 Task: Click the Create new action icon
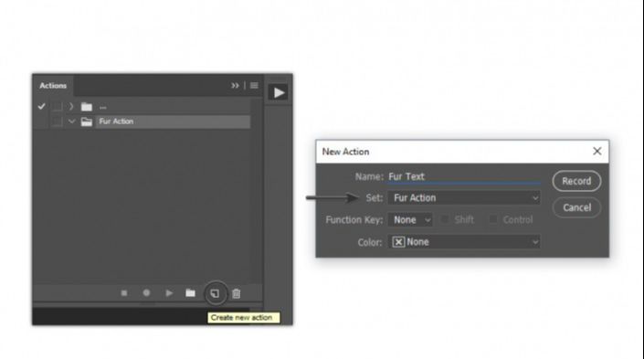click(215, 293)
